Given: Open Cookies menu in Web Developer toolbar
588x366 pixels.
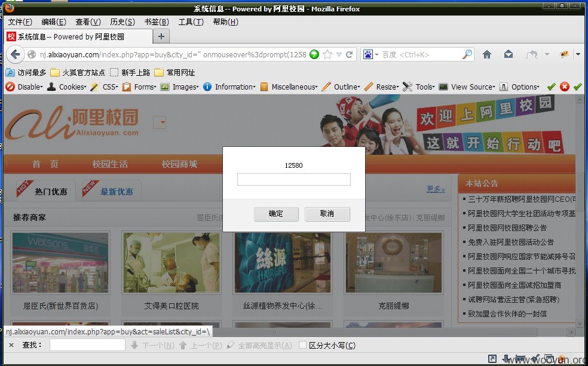Looking at the screenshot, I should pyautogui.click(x=67, y=87).
